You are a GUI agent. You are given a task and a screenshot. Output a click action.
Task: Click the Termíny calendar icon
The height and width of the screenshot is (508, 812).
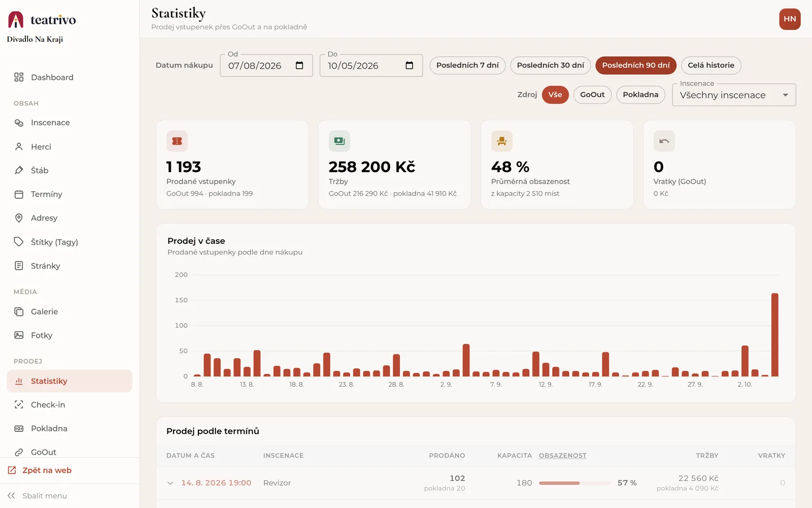[x=19, y=194]
